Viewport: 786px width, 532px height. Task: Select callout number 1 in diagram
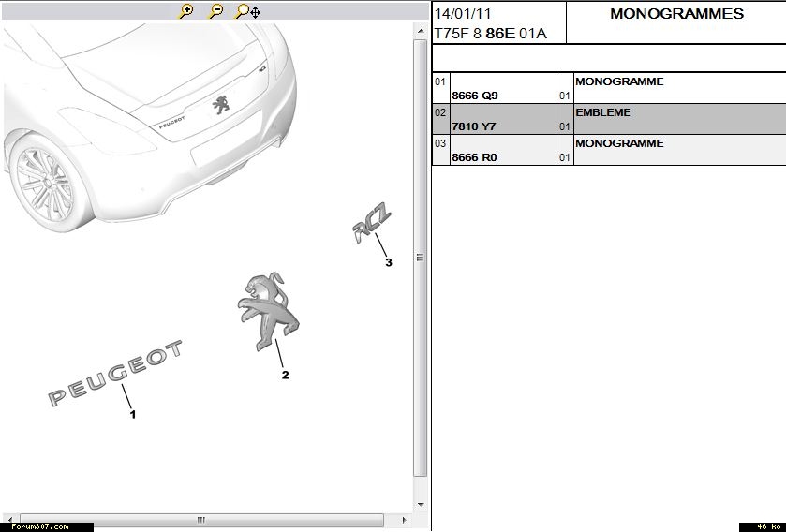(132, 414)
